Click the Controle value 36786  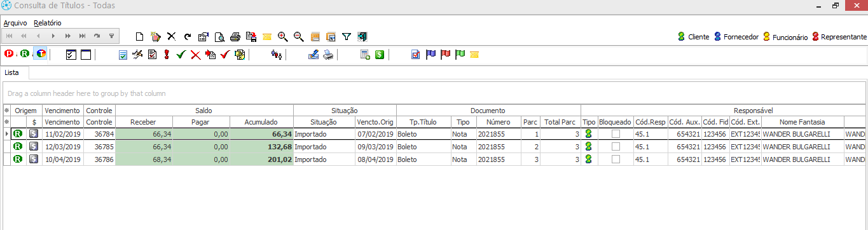99,159
